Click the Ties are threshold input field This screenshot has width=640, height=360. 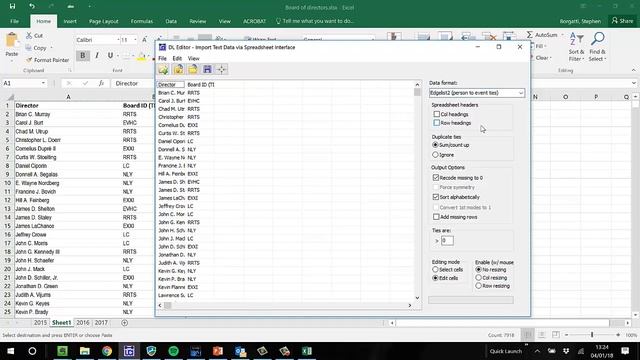point(447,240)
